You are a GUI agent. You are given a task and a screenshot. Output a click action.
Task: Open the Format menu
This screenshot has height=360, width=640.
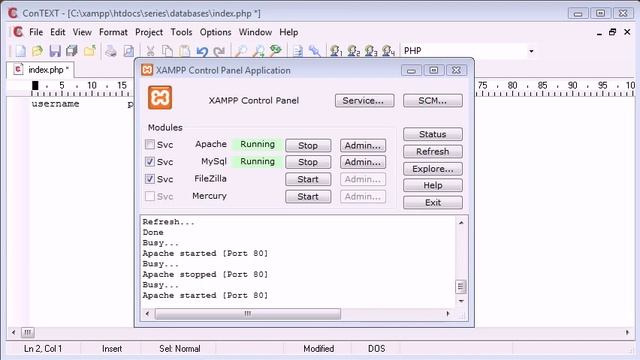point(113,32)
